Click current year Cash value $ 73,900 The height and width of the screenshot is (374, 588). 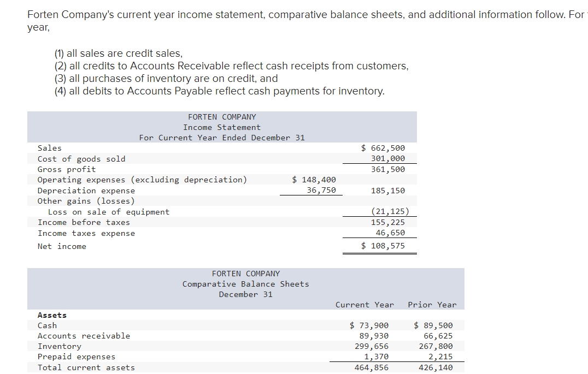point(369,325)
